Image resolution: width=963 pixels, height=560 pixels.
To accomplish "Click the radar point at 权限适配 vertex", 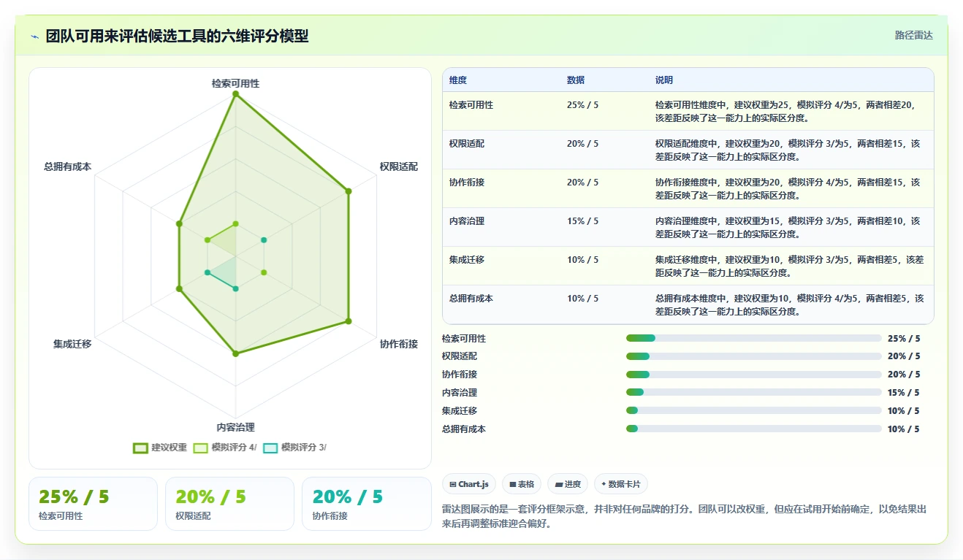I will [349, 191].
